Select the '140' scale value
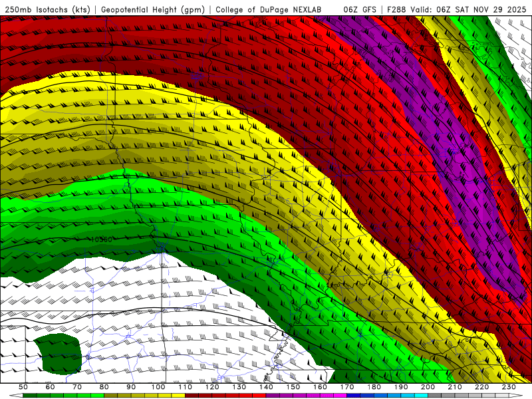The height and width of the screenshot is (399, 532). point(266,387)
